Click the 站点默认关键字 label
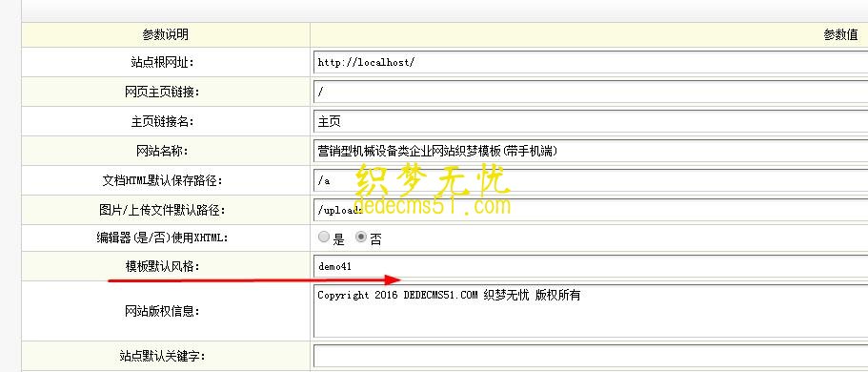 pos(162,356)
